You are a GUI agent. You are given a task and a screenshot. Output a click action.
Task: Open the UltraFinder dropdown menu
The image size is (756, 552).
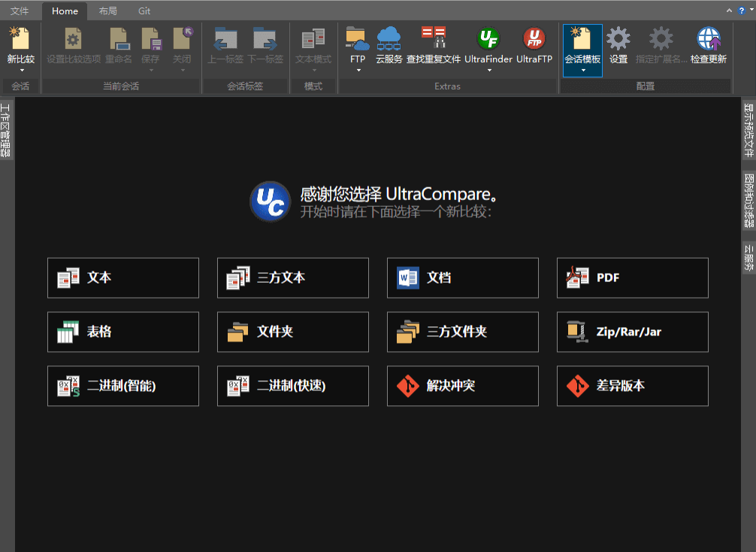click(x=489, y=71)
